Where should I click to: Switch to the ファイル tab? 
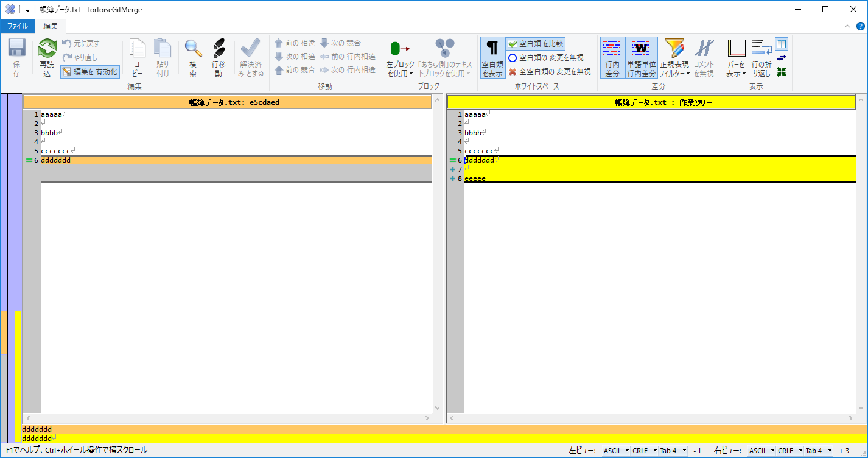click(x=18, y=26)
